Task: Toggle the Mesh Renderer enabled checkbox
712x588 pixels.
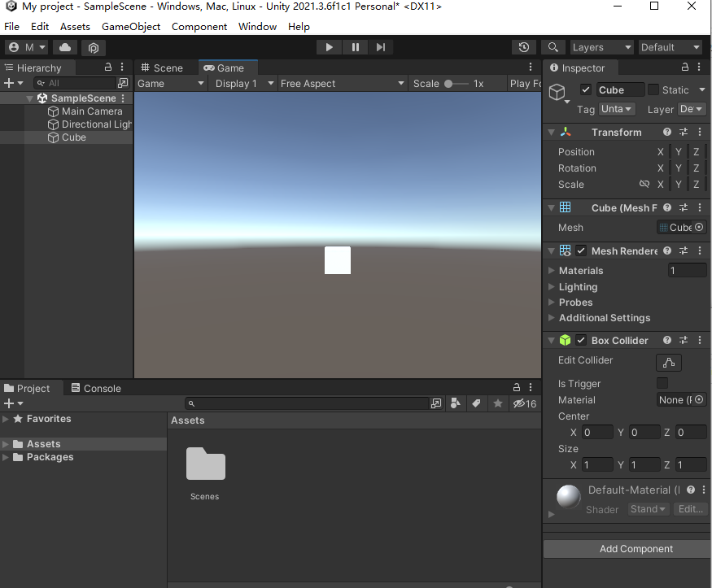Action: (x=581, y=250)
